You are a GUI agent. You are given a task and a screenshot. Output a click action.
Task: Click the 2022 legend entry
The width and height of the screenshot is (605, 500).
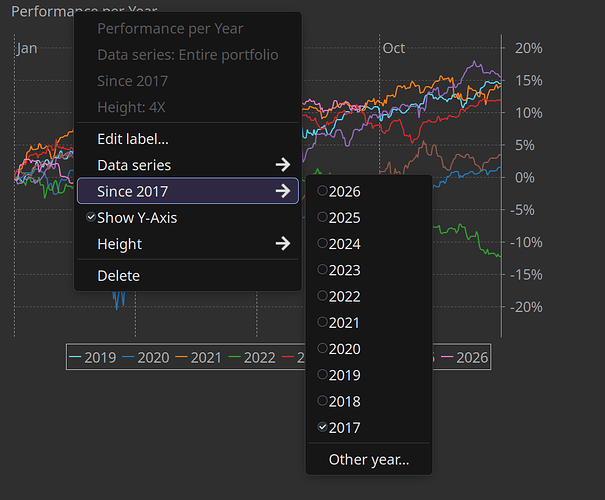pos(252,357)
